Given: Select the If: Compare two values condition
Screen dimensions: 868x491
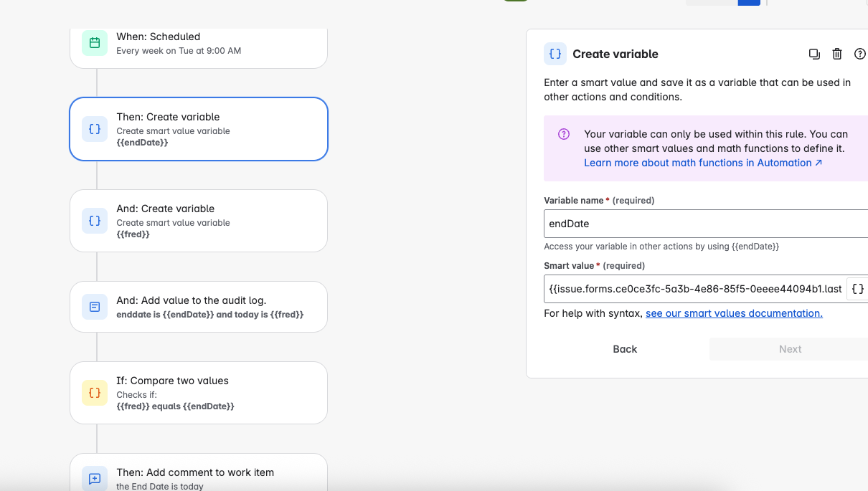Looking at the screenshot, I should coord(199,393).
